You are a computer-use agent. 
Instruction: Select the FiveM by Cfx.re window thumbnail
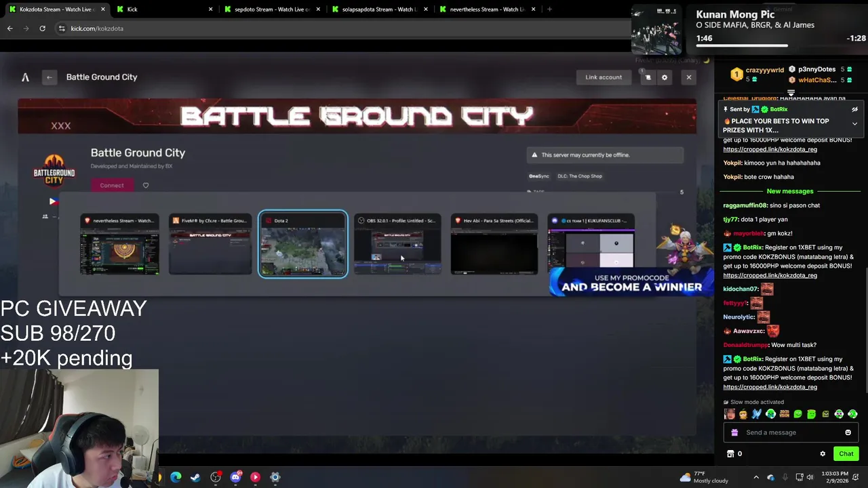point(210,245)
